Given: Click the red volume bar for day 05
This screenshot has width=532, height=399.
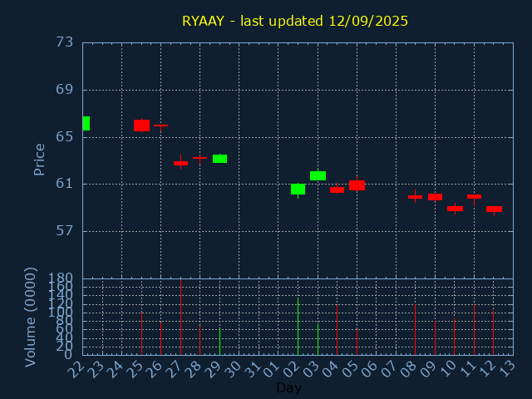Looking at the screenshot, I should pyautogui.click(x=357, y=342).
